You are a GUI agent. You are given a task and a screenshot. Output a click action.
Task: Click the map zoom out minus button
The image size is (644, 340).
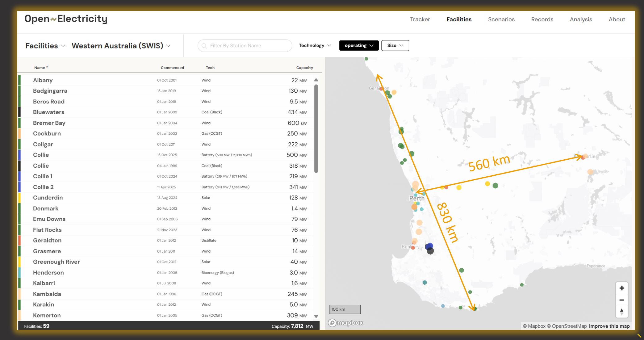point(621,300)
